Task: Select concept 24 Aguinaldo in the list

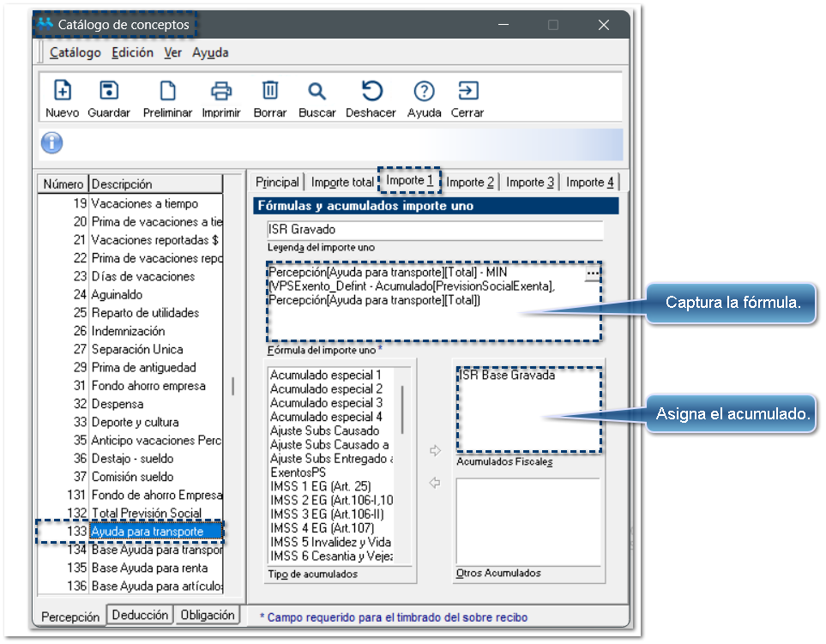Action: point(117,294)
